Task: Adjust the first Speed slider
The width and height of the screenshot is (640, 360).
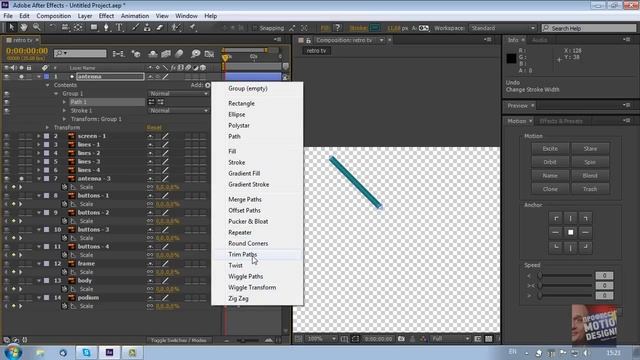Action: (565, 276)
